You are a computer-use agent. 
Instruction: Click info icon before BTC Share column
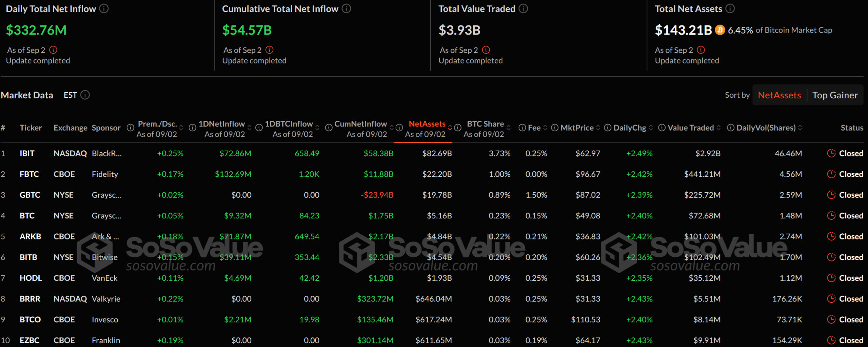(458, 128)
